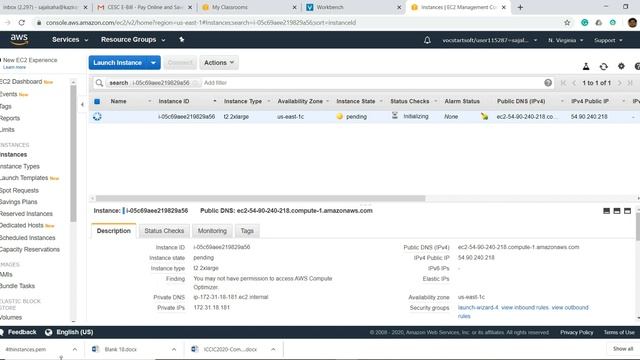640x360 pixels.
Task: Go to previous page of results
Action: pos(574,83)
